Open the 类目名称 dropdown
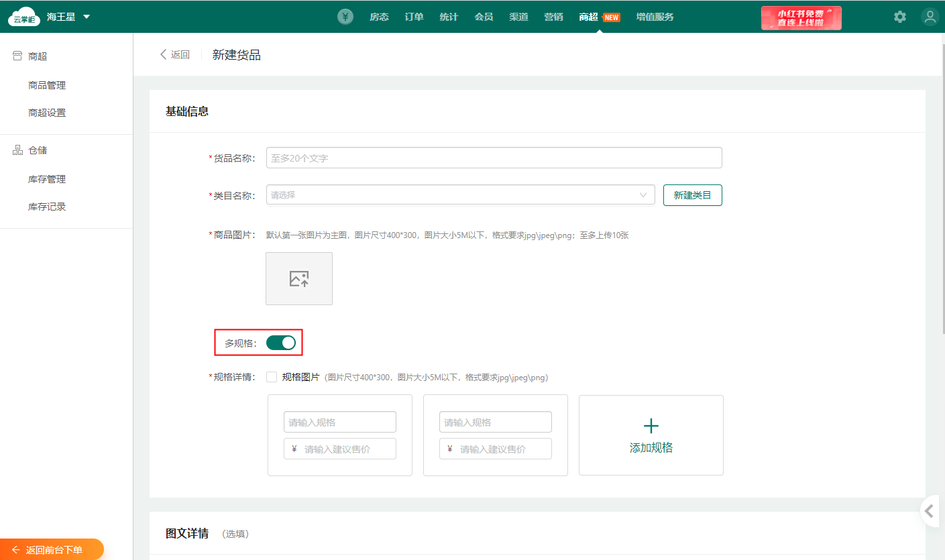The height and width of the screenshot is (560, 945). pos(460,195)
